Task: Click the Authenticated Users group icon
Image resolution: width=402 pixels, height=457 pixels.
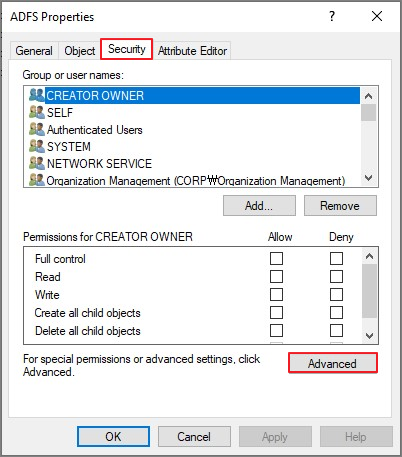Action: tap(36, 129)
